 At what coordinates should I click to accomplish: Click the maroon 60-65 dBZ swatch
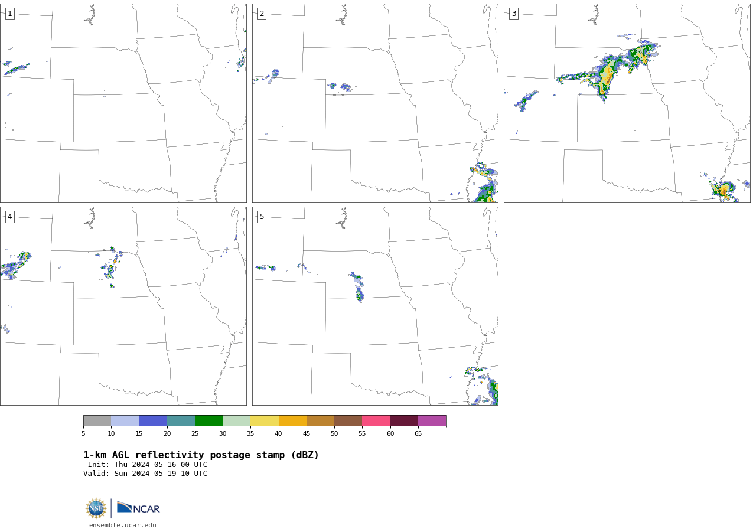point(404,421)
